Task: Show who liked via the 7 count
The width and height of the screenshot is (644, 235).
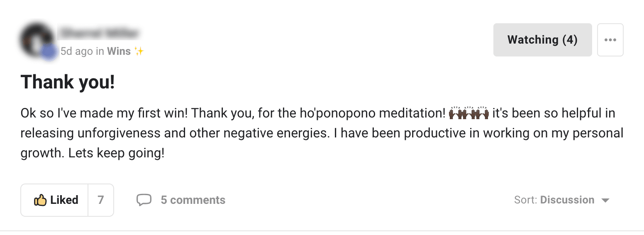Action: pos(101,200)
